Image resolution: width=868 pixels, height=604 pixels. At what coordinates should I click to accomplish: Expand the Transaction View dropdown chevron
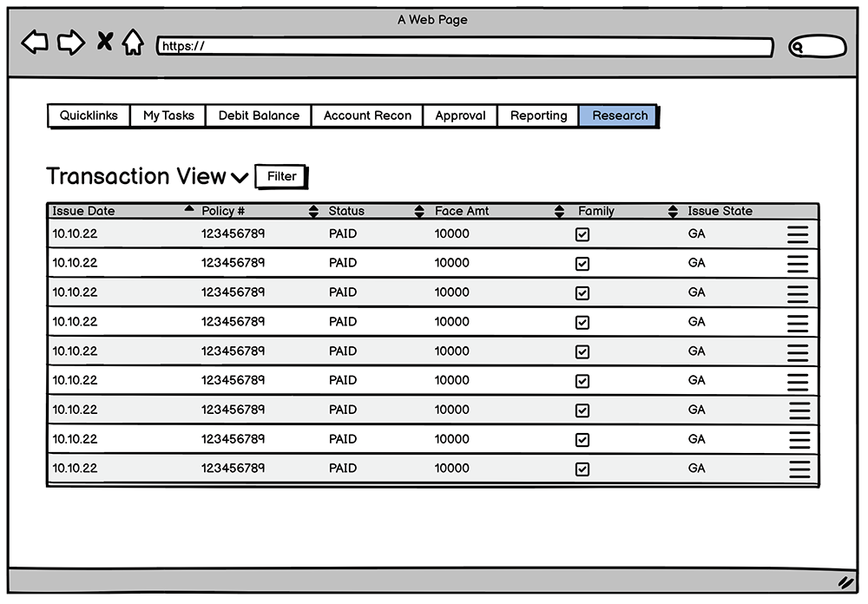pyautogui.click(x=240, y=178)
